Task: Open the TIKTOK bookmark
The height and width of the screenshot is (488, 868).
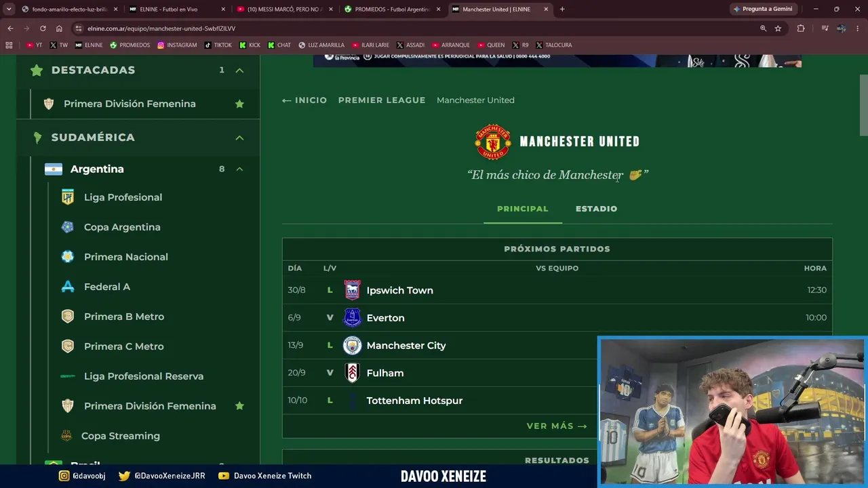Action: pyautogui.click(x=218, y=45)
